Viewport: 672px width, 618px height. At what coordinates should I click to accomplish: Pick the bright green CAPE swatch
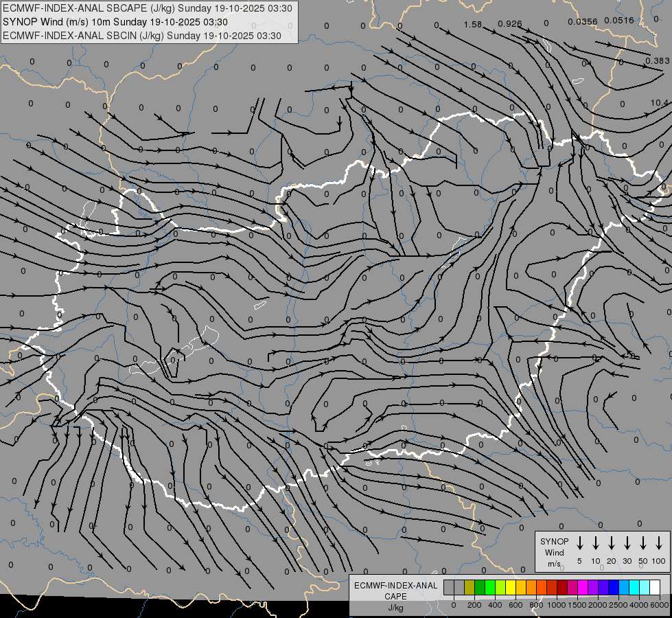[490, 587]
